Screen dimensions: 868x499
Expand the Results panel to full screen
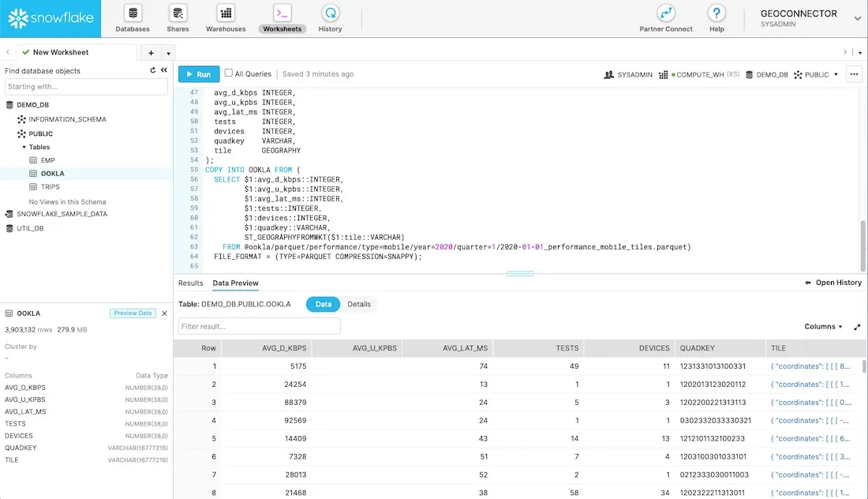(857, 326)
